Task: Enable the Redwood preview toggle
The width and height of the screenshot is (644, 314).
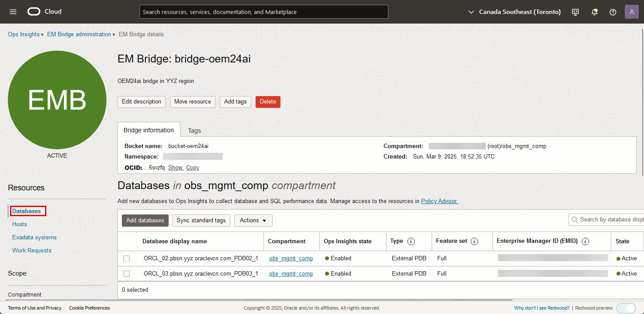Action: [626, 308]
